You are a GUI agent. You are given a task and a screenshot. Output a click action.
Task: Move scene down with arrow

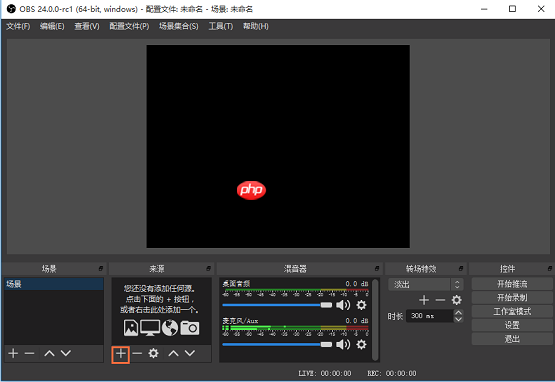pyautogui.click(x=66, y=353)
